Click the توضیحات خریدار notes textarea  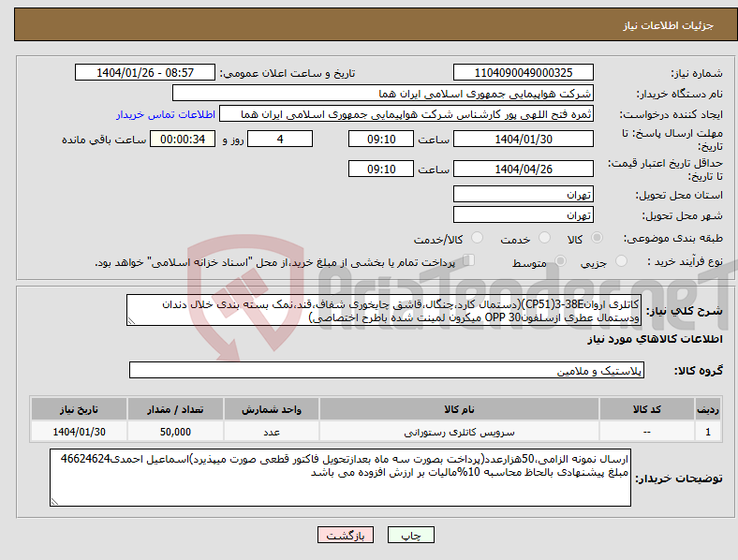(x=340, y=478)
